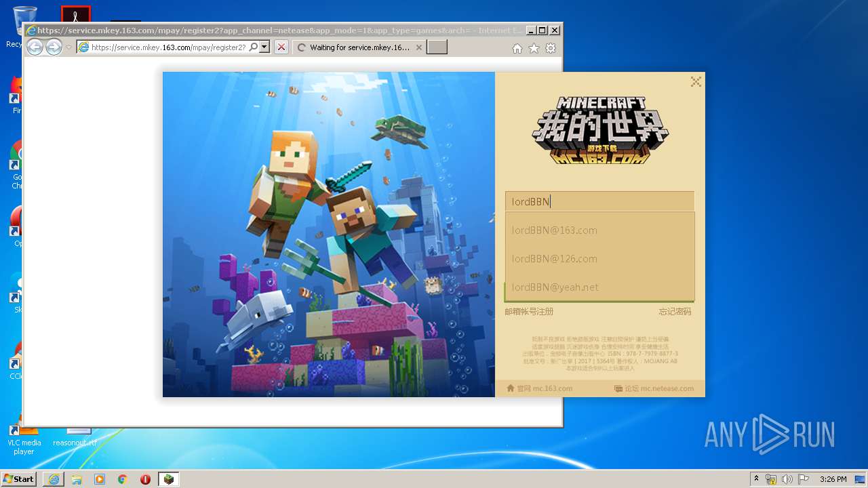Open the Opera desktop shortcut
Screen dimensions: 868x488
[16, 226]
